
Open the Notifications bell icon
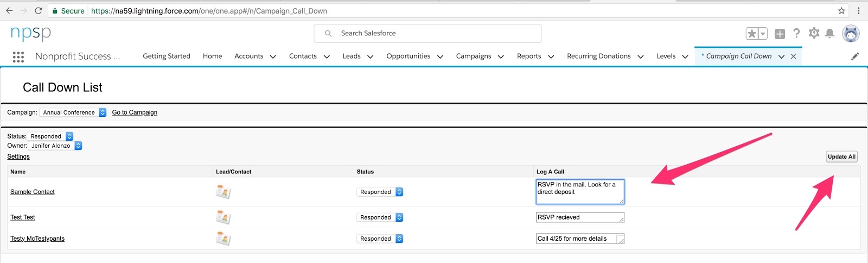pos(829,34)
